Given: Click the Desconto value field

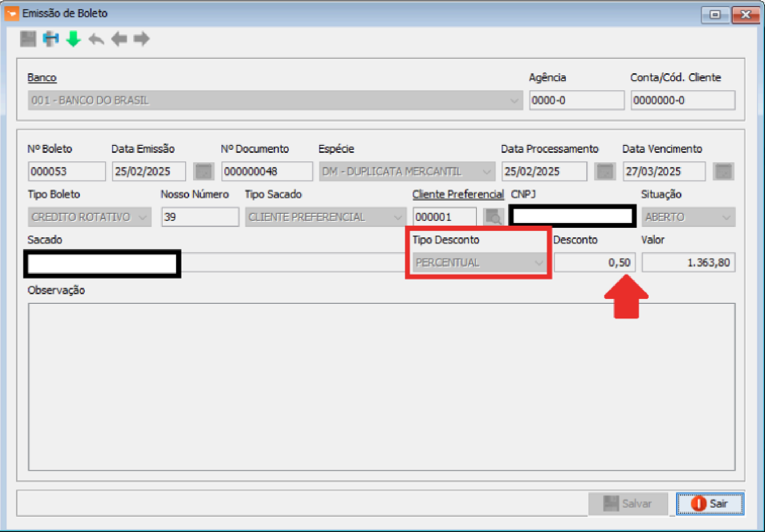Looking at the screenshot, I should point(594,263).
